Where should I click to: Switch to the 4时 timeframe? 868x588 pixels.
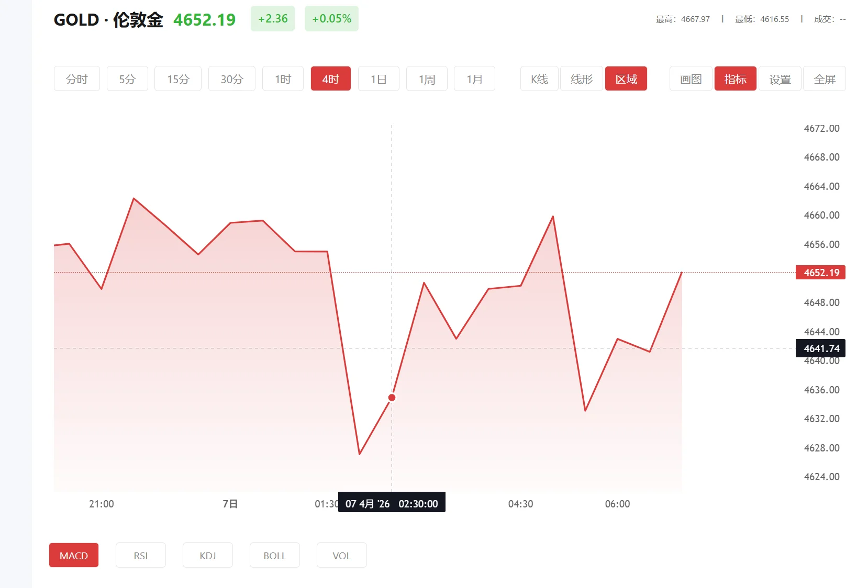pyautogui.click(x=330, y=78)
